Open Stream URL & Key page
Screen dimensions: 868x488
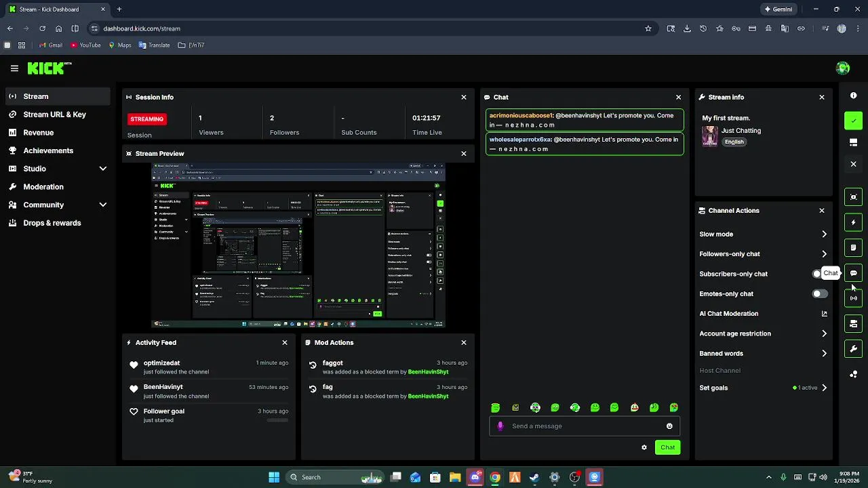[58, 115]
